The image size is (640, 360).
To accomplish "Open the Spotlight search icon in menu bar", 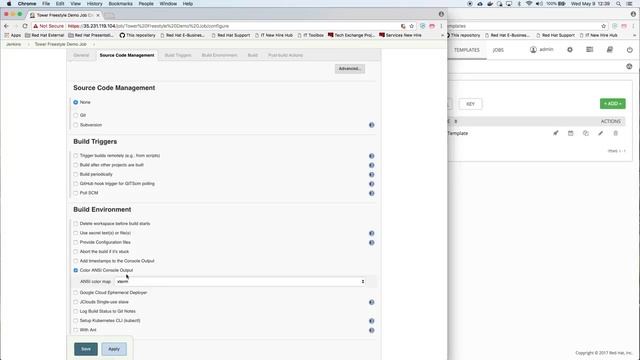I will pos(619,4).
